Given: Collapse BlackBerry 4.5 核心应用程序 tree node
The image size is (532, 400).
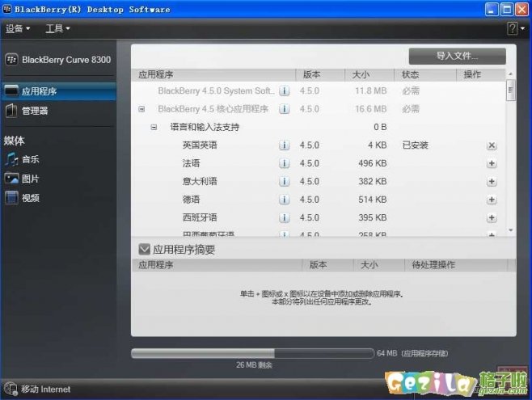Looking at the screenshot, I should click(141, 109).
